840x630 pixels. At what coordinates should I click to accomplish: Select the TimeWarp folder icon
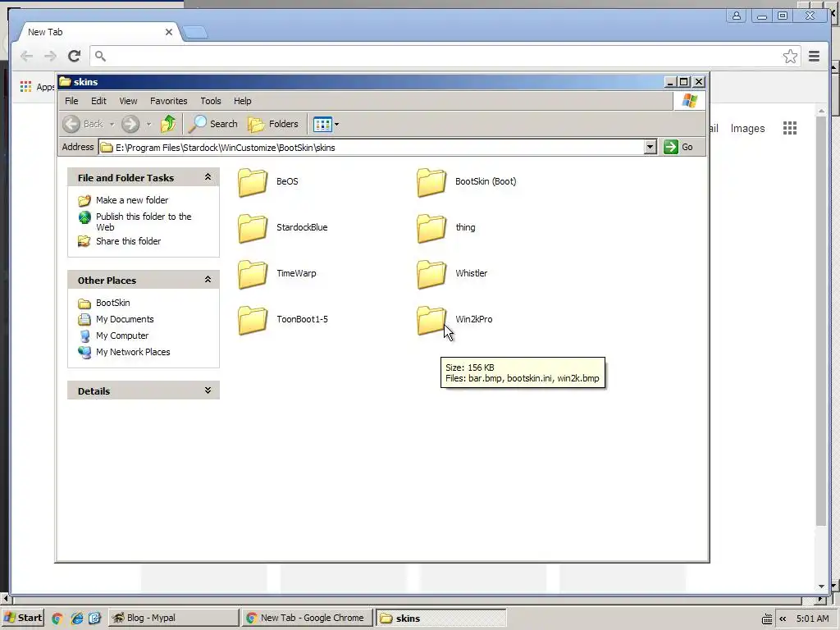(253, 274)
